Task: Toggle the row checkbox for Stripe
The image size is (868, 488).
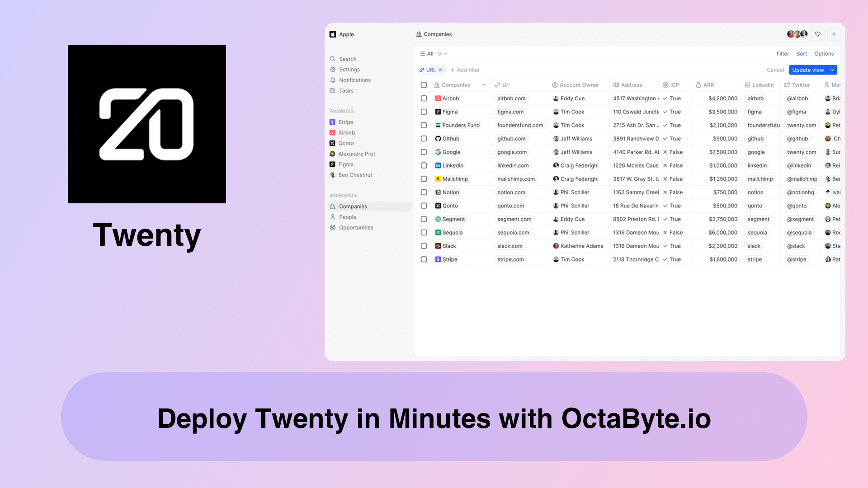Action: (x=424, y=259)
